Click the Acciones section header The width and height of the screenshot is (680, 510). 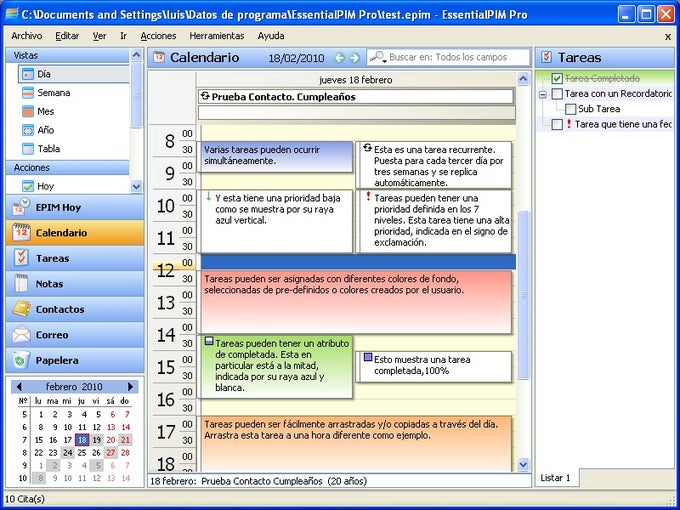(67, 168)
